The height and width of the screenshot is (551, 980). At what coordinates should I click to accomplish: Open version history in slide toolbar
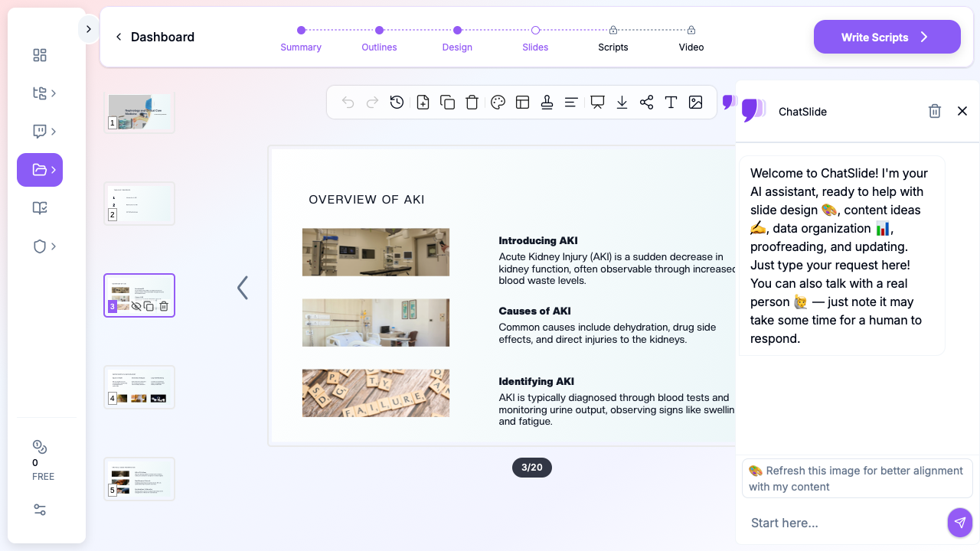397,103
